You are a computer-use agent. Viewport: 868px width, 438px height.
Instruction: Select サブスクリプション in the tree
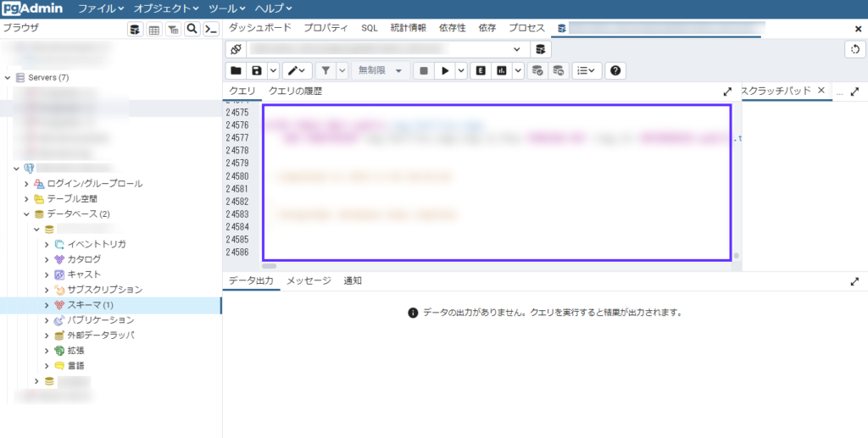[104, 290]
